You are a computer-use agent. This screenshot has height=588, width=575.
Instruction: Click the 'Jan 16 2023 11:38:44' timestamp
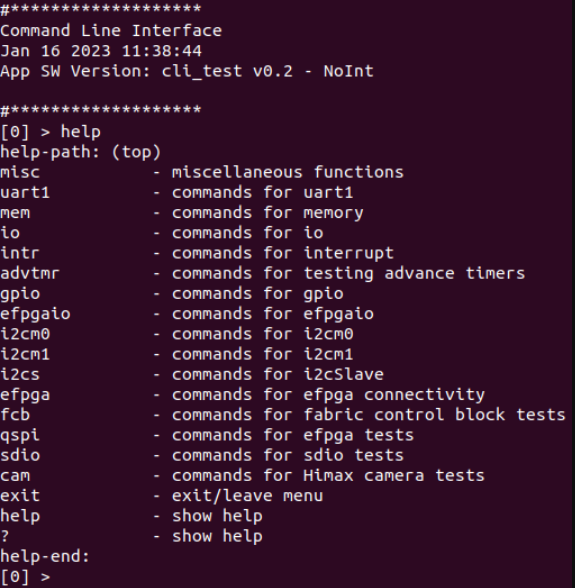[101, 51]
